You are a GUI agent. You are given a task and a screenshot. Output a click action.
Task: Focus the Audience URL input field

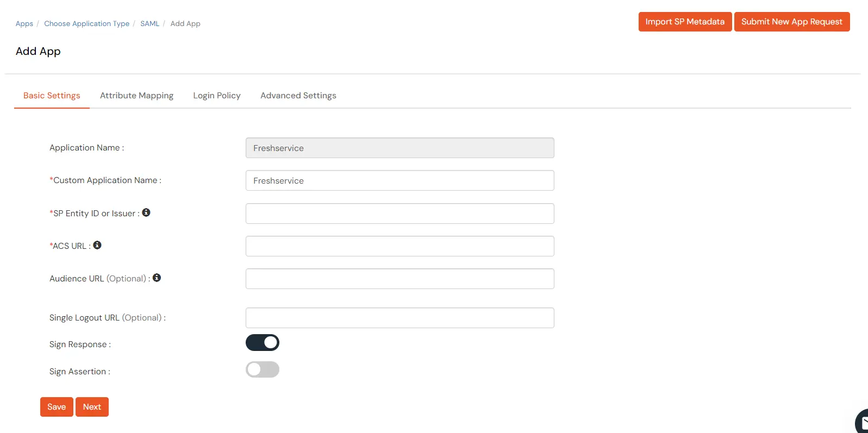400,279
